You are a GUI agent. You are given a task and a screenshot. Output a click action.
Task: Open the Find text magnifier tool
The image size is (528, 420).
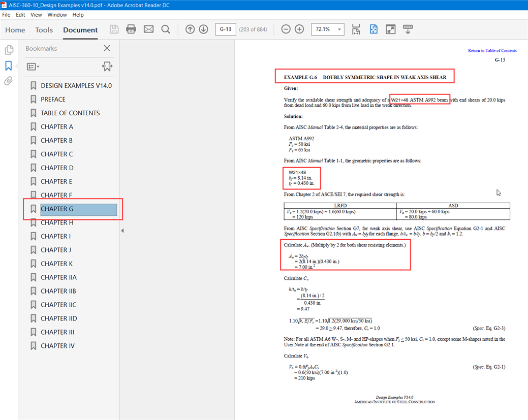[x=166, y=29]
